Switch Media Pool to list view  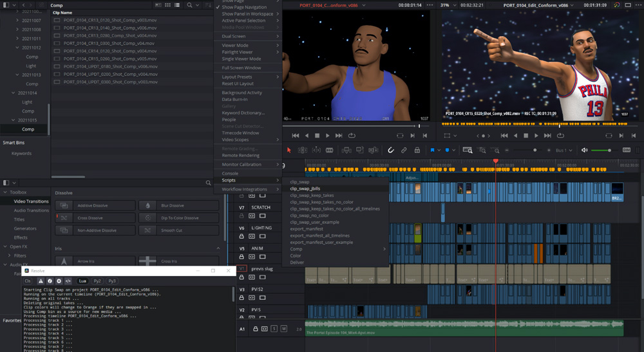(177, 5)
